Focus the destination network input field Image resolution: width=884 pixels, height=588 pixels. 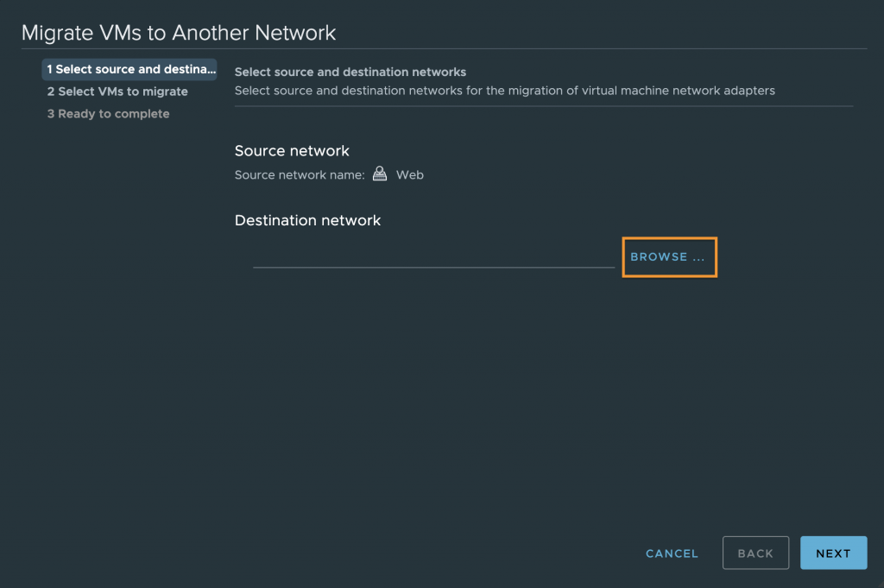click(433, 257)
